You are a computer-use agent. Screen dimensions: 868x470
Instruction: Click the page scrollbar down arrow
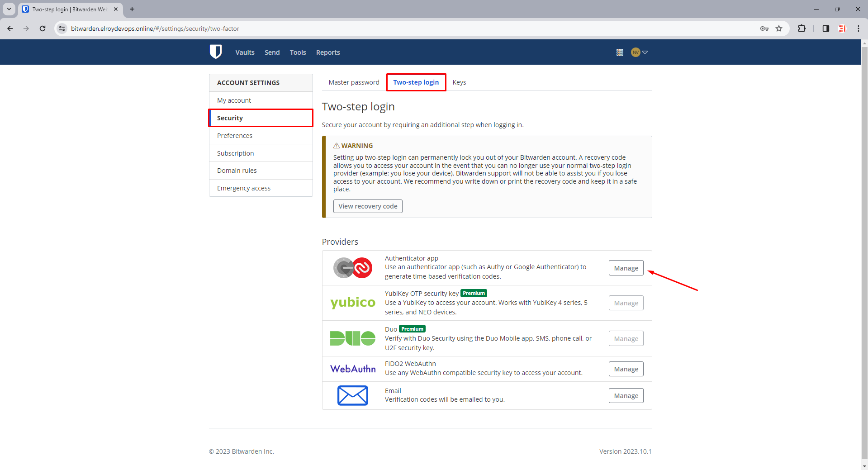pos(864,466)
